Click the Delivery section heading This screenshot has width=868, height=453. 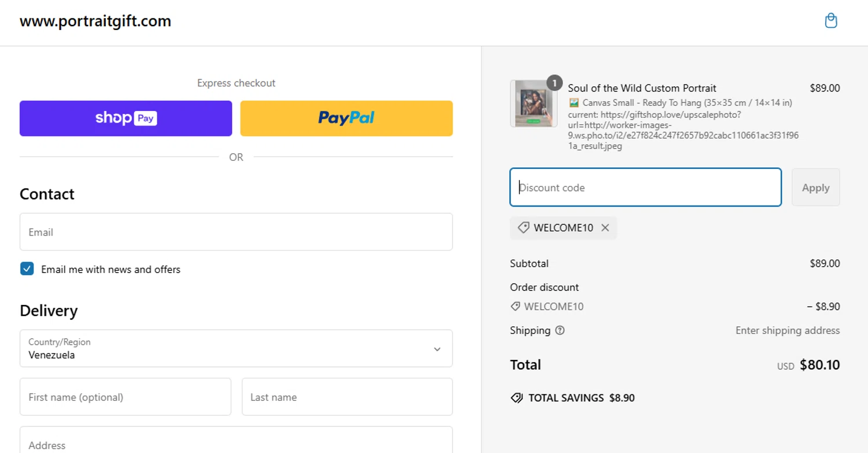tap(49, 311)
